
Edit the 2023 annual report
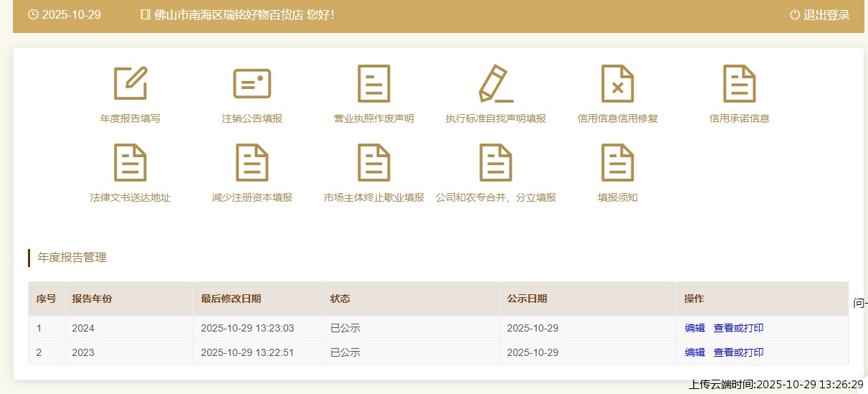pyautogui.click(x=695, y=352)
